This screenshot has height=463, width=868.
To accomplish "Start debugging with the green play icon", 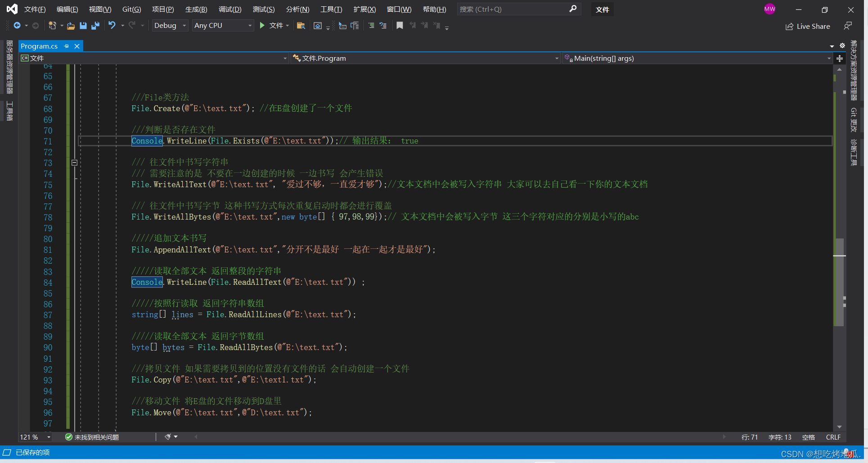I will pyautogui.click(x=262, y=26).
